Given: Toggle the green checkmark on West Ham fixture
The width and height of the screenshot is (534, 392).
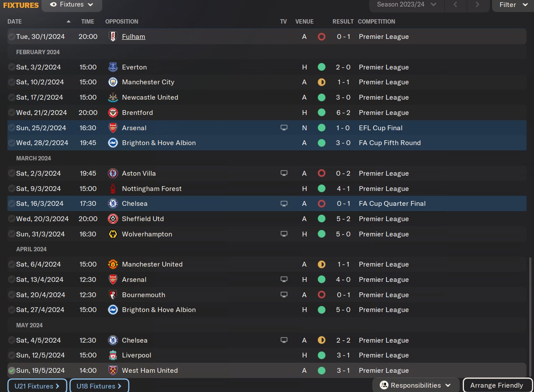Looking at the screenshot, I should click(11, 371).
